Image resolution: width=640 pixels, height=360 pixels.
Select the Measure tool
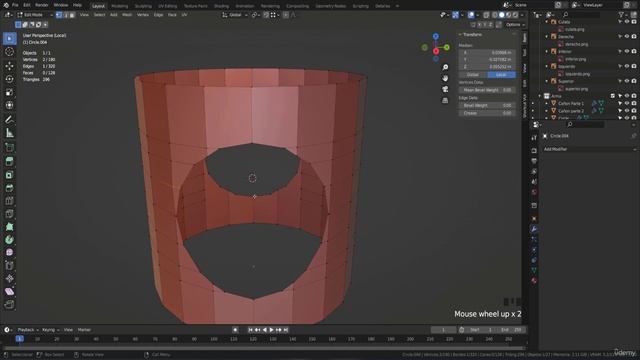click(x=9, y=133)
